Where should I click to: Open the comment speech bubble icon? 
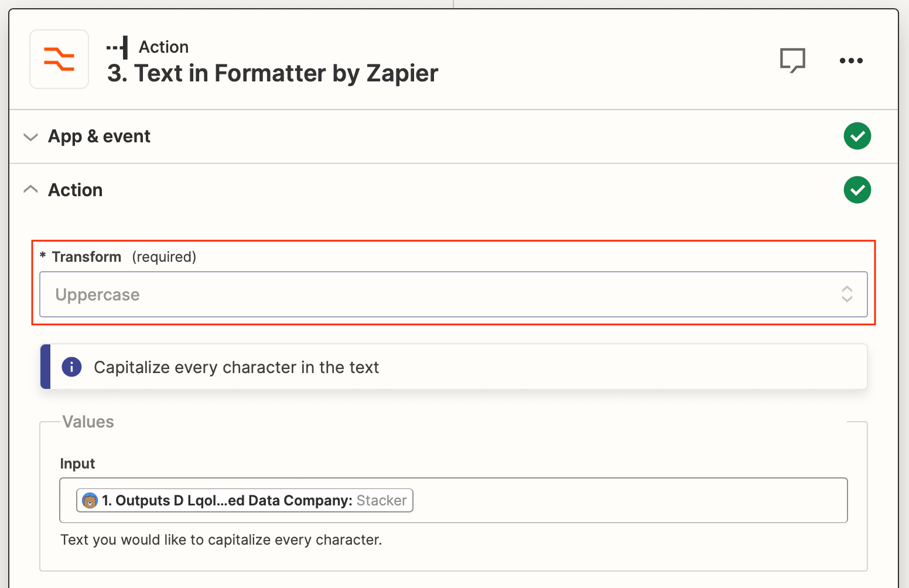coord(794,60)
